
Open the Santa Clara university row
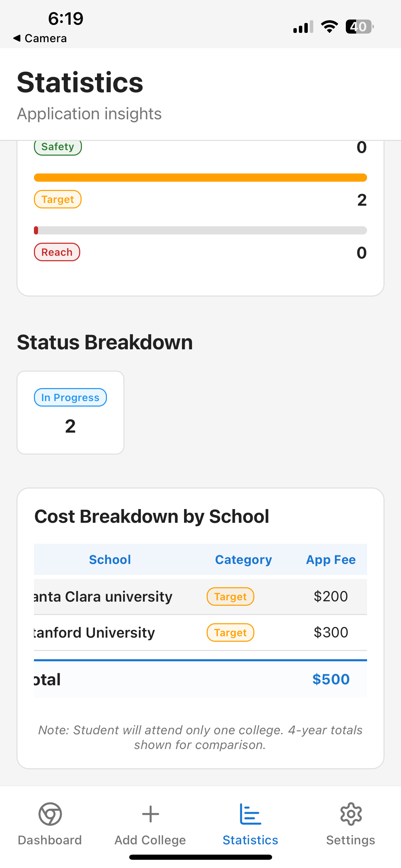point(200,597)
